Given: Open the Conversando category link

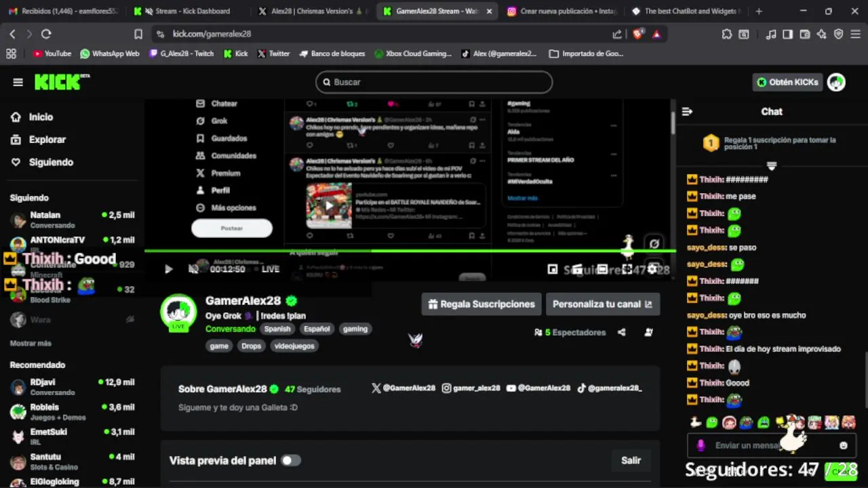Looking at the screenshot, I should pyautogui.click(x=231, y=329).
